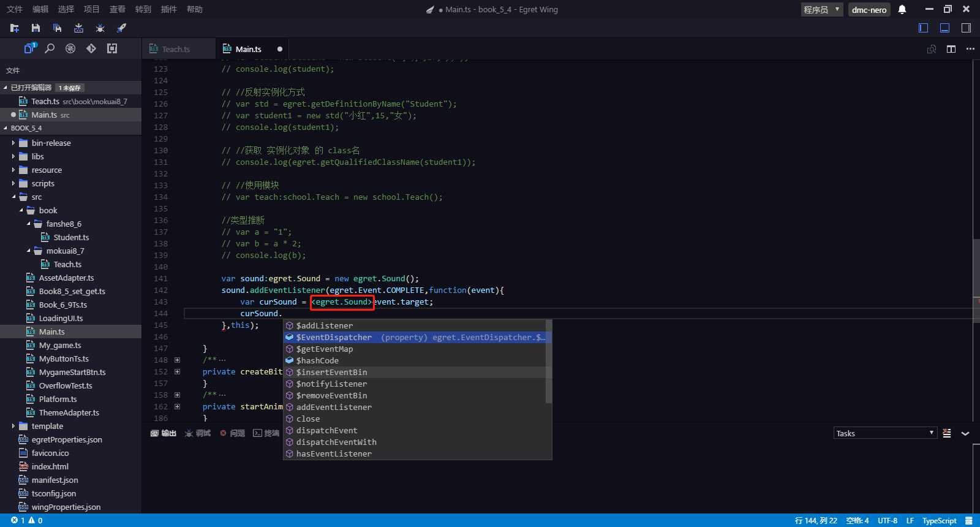The height and width of the screenshot is (527, 980).
Task: Open the file explorer sidebar view
Action: click(30, 48)
